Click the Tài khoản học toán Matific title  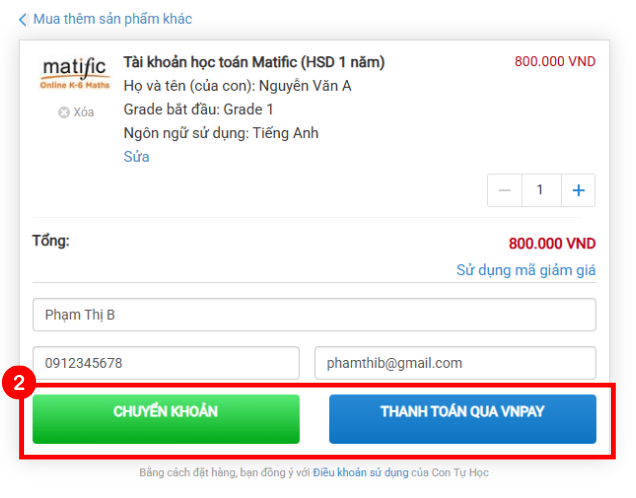pyautogui.click(x=254, y=62)
